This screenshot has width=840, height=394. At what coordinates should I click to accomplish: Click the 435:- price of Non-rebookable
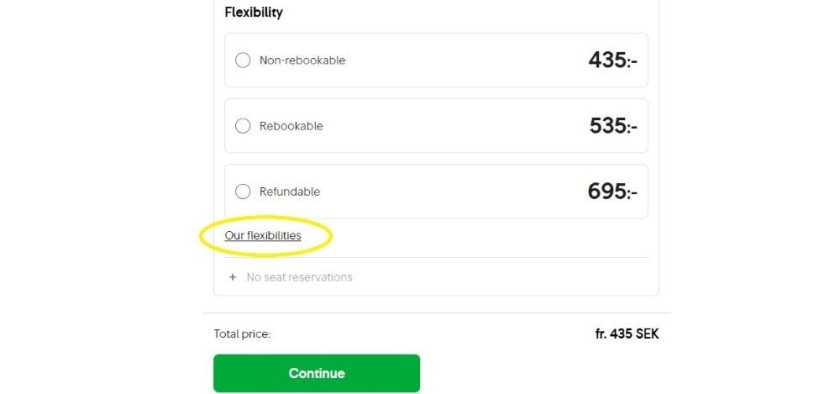pyautogui.click(x=613, y=60)
